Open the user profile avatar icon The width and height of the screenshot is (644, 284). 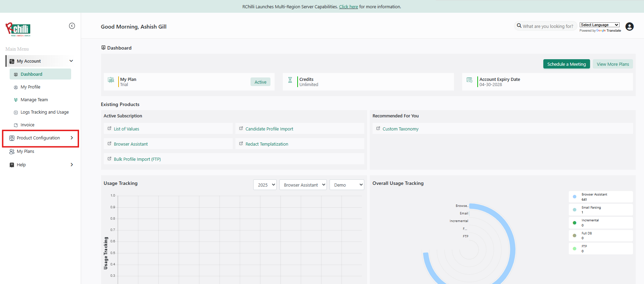[629, 27]
